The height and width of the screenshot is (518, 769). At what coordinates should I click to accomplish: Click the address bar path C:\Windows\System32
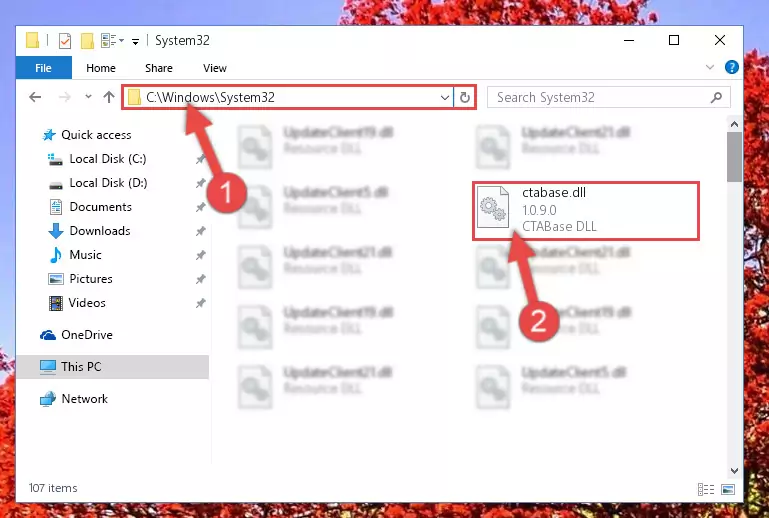tap(210, 97)
